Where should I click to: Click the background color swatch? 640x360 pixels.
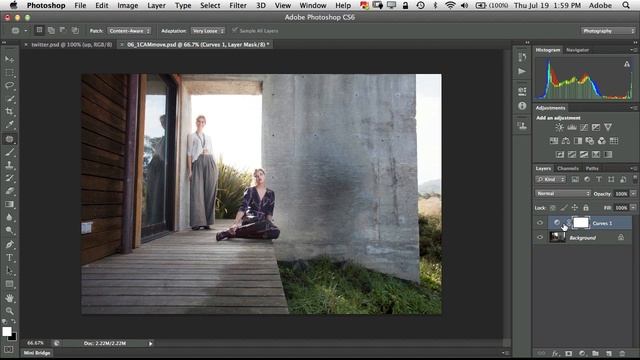pos(13,337)
